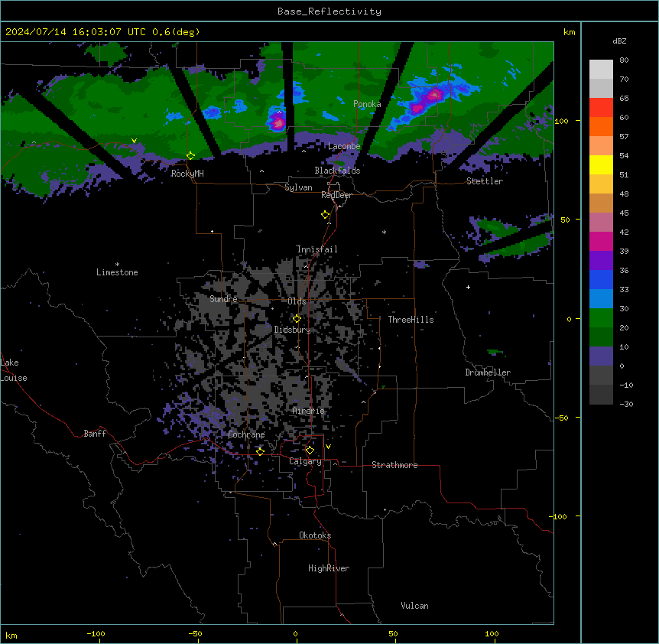Click the 0 tick label on the bottom axis
This screenshot has height=644, width=659.
[295, 634]
